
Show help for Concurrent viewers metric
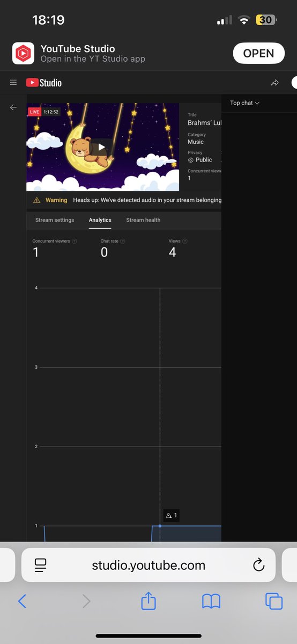(x=75, y=241)
